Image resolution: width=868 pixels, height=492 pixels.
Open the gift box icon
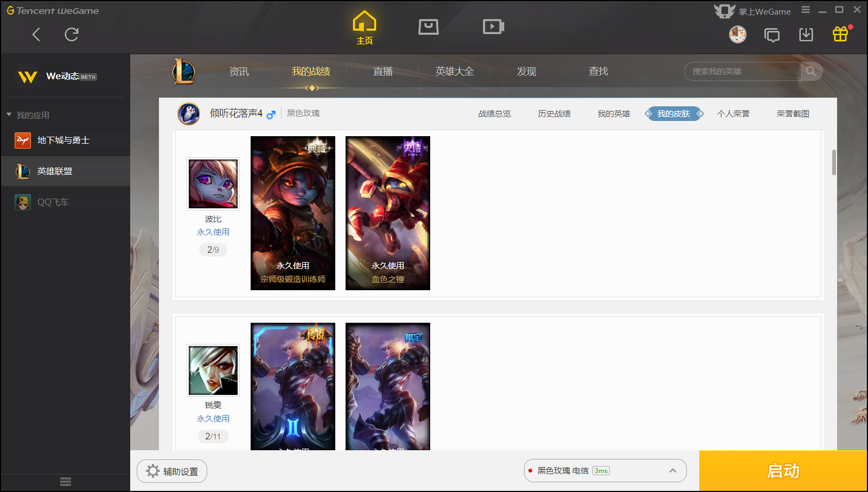pos(840,34)
